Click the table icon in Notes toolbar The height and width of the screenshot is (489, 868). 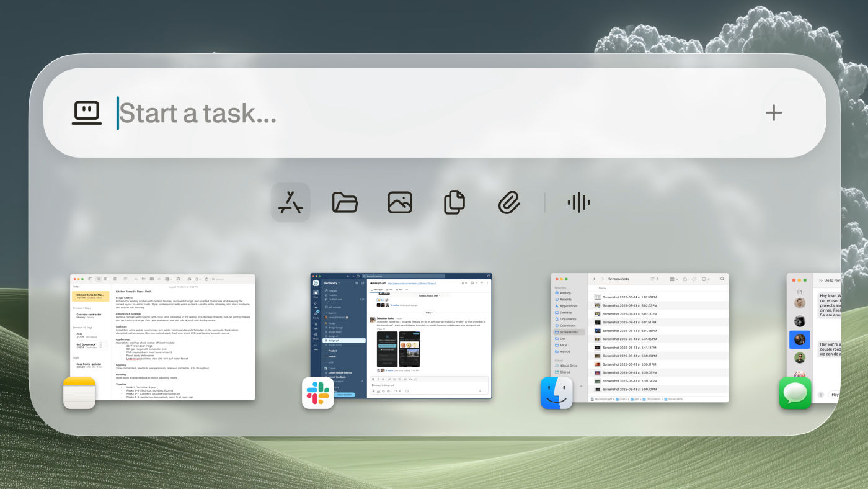click(152, 279)
